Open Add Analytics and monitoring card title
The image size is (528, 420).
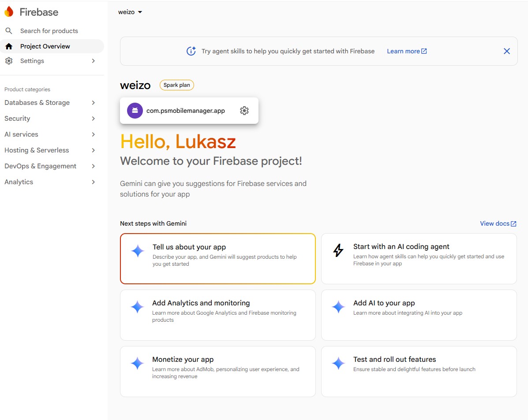pyautogui.click(x=201, y=303)
